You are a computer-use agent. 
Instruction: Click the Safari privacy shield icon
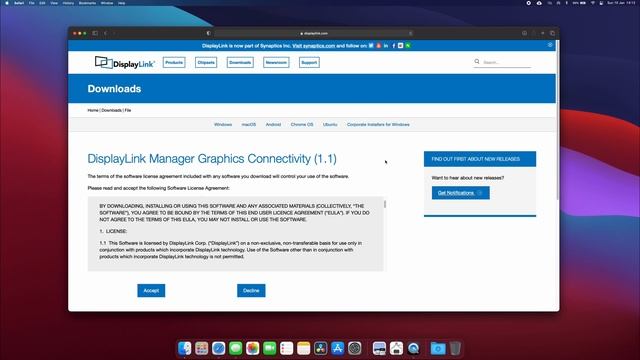point(209,33)
